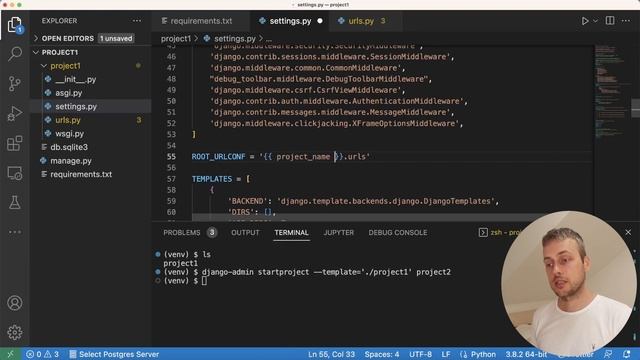Click the TEMPLATES line 57 in editor

click(221, 179)
